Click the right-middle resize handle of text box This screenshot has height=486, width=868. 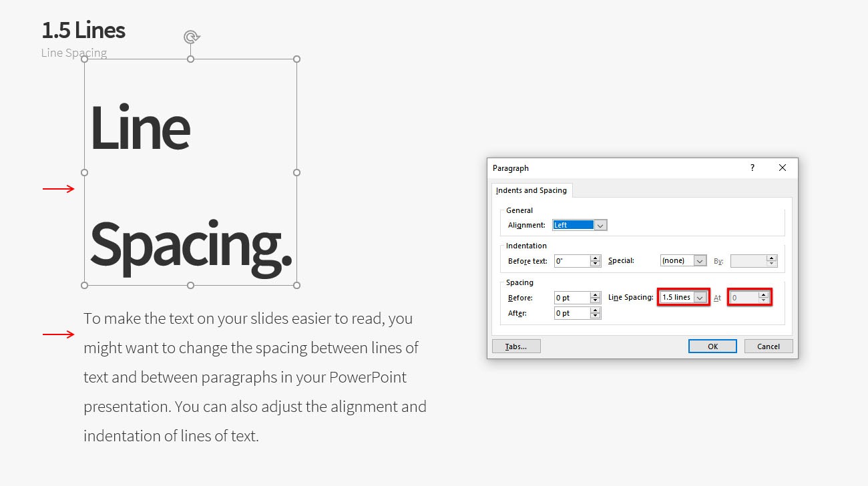(297, 173)
